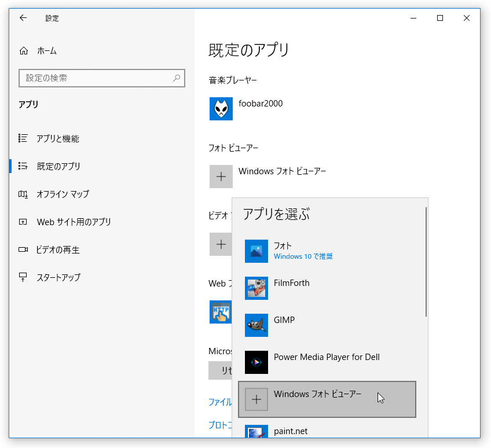Screen dimensions: 491x448
Task: Select Power Media Player for Dell
Action: click(x=327, y=362)
